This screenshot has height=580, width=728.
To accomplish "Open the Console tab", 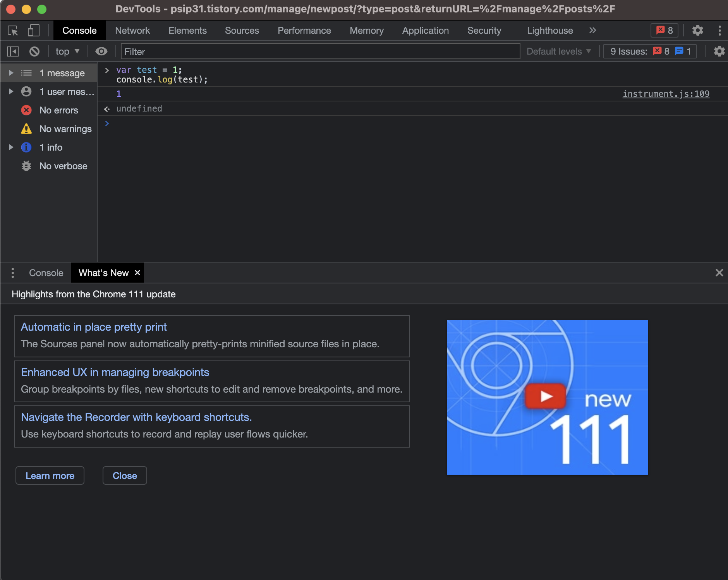I will click(x=79, y=31).
